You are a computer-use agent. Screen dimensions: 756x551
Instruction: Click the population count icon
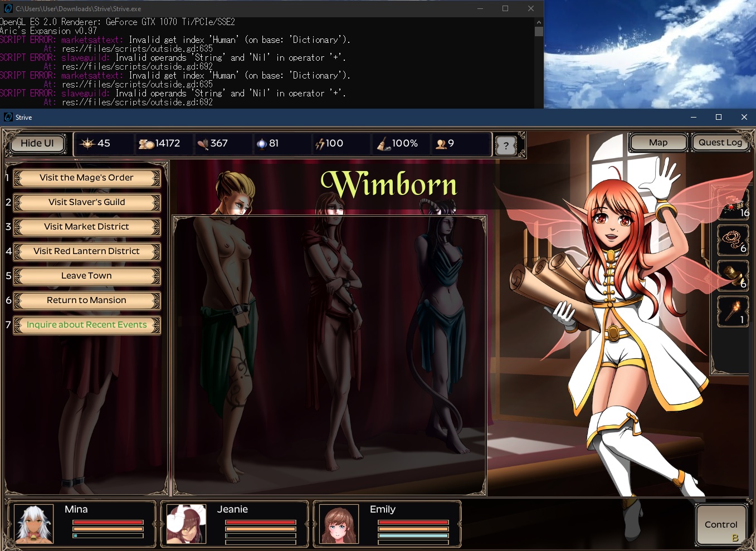441,144
